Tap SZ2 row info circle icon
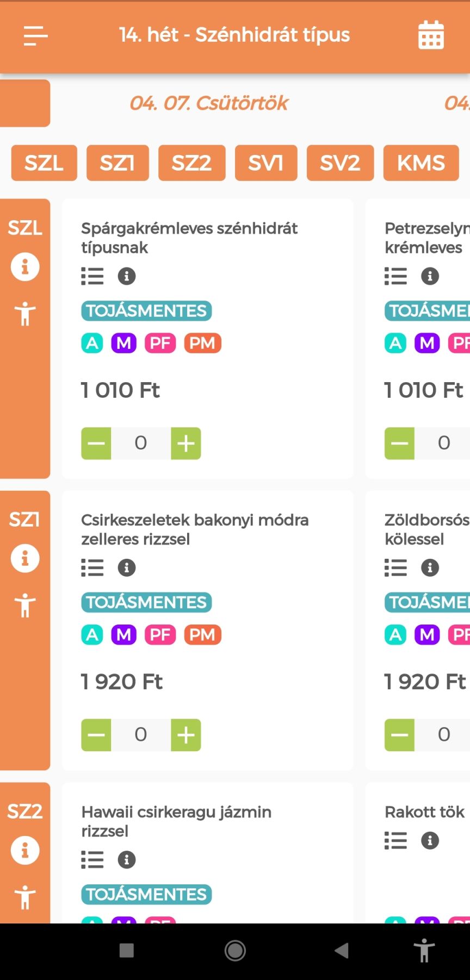The width and height of the screenshot is (470, 980). pos(25,850)
